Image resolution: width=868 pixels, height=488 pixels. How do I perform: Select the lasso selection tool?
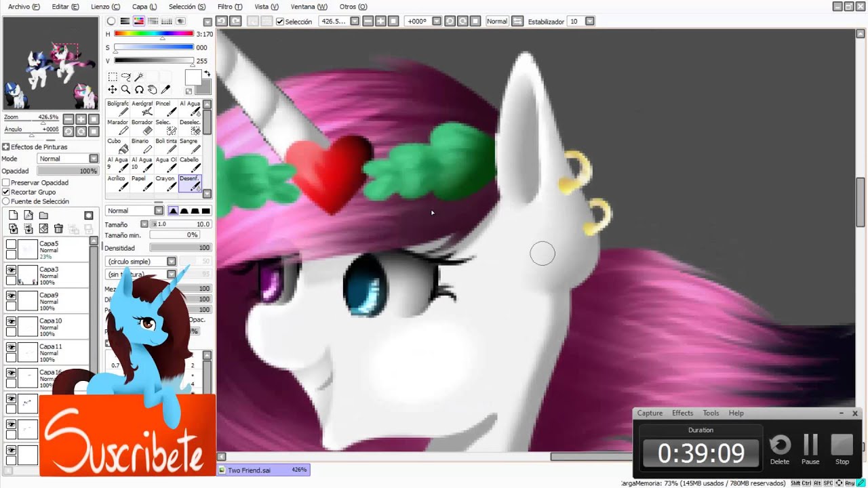[125, 77]
